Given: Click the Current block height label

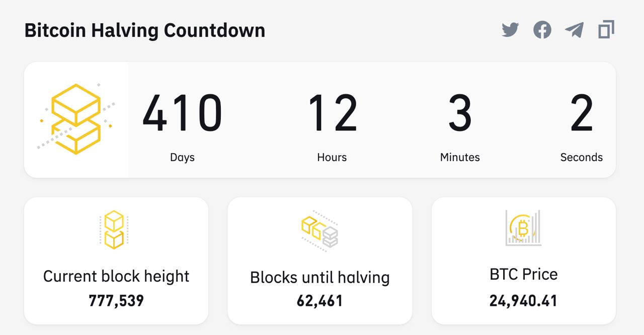Looking at the screenshot, I should [116, 276].
